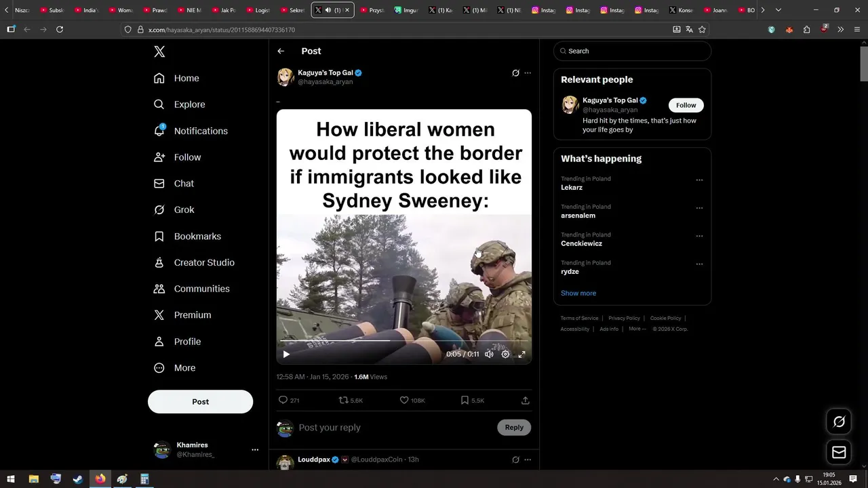The width and height of the screenshot is (868, 488).
Task: Open the More sidebar menu
Action: (174, 368)
